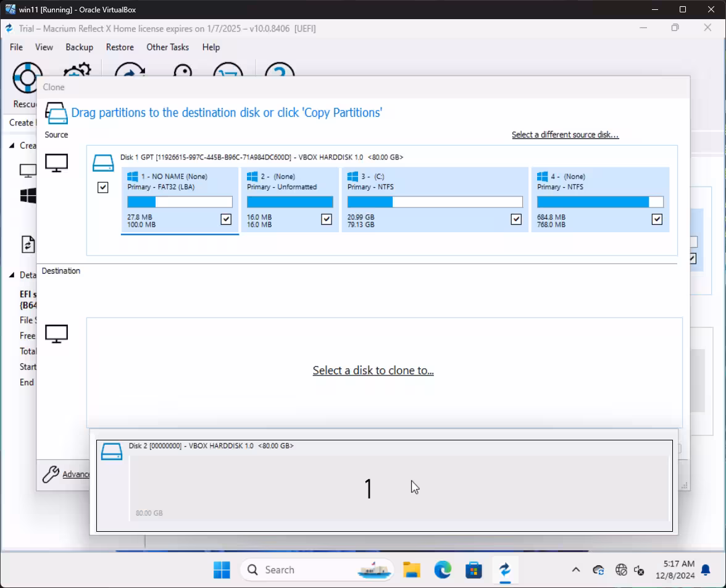Open the Backup menu
The image size is (726, 588).
tap(79, 48)
